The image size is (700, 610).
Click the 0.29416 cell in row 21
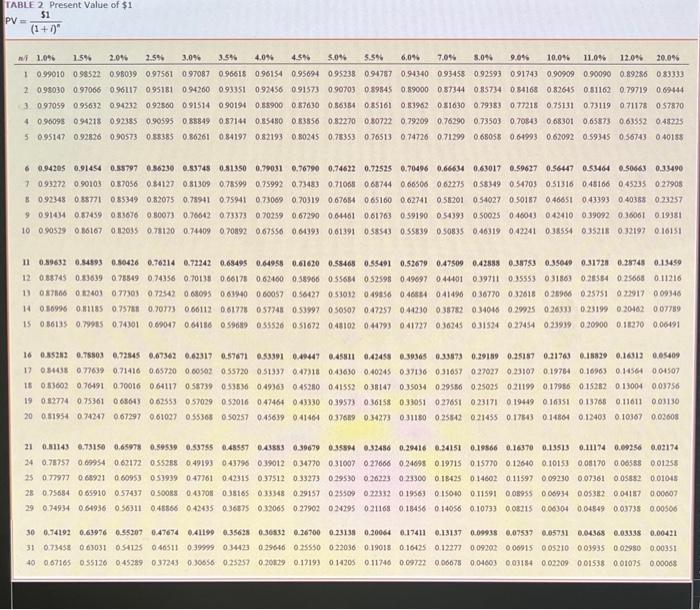click(x=413, y=447)
